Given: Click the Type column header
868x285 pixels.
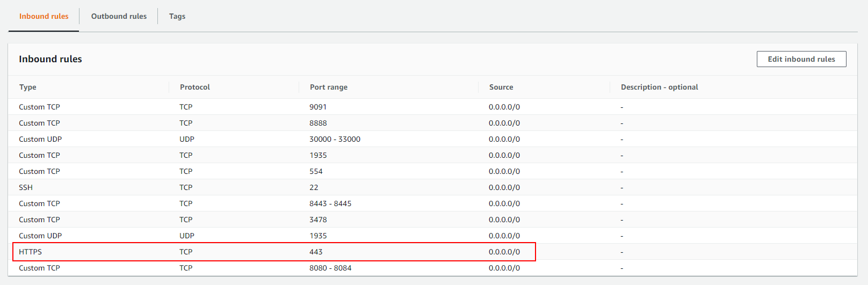Looking at the screenshot, I should click(28, 87).
